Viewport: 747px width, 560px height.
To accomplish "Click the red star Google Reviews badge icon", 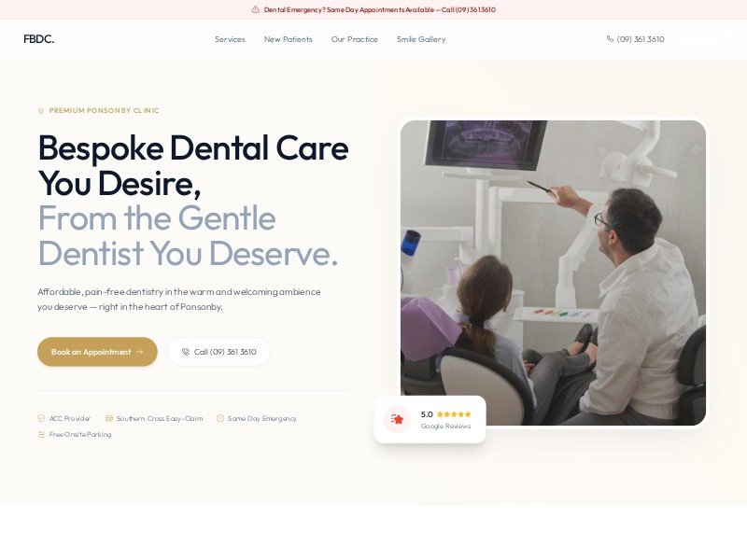I will click(398, 419).
